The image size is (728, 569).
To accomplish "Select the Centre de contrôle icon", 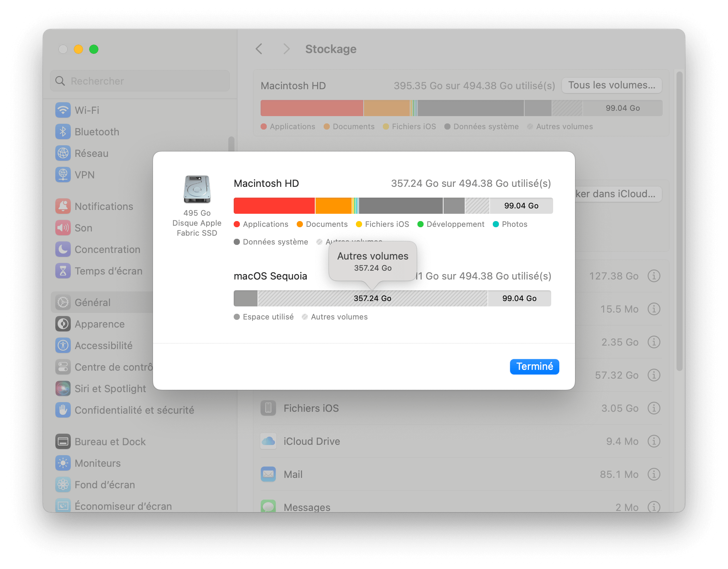I will pyautogui.click(x=63, y=367).
